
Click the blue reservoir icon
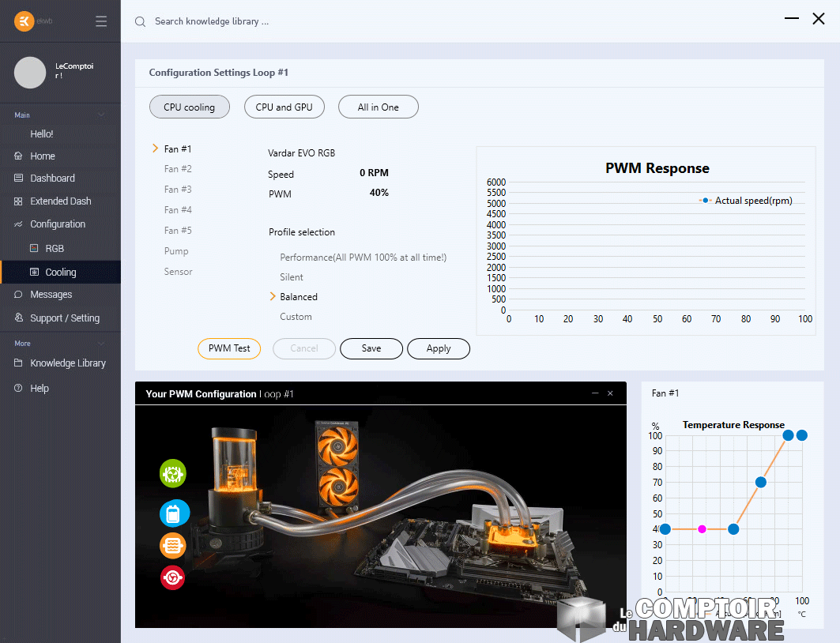click(173, 513)
